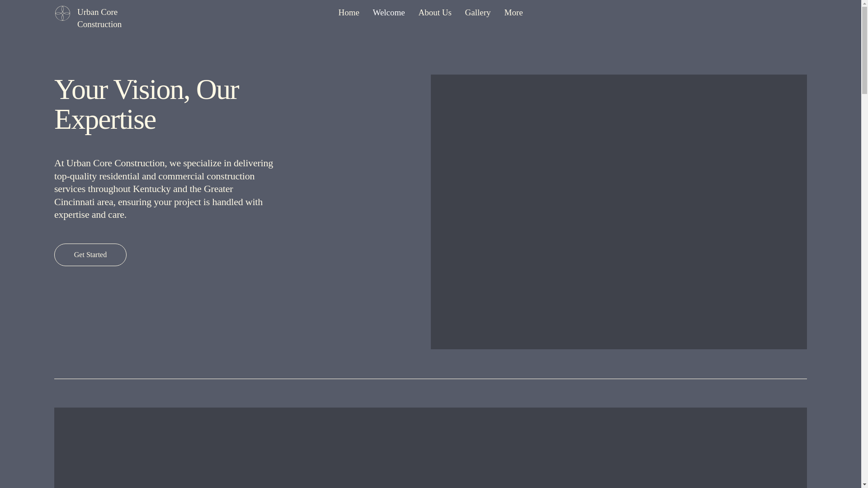Viewport: 868px width, 488px height.
Task: Click the wide image panel below the divider
Action: (x=430, y=448)
